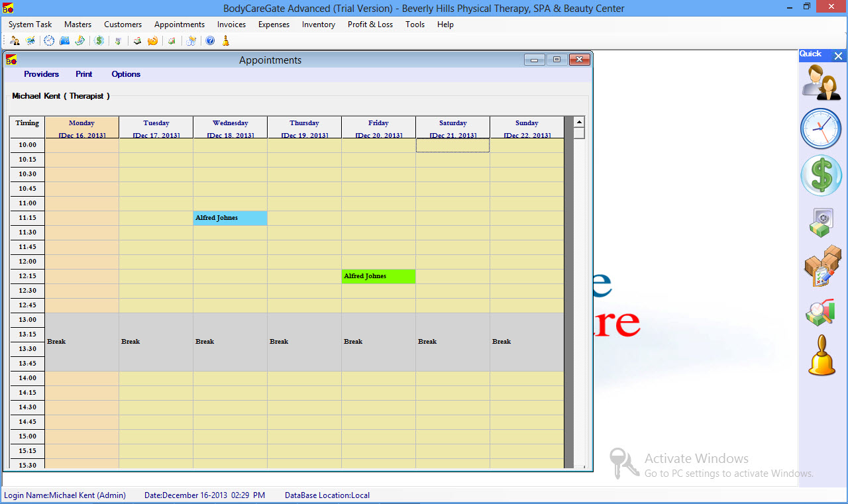
Task: Select Alfred Johnes appointment on Wednesday
Action: 230,218
